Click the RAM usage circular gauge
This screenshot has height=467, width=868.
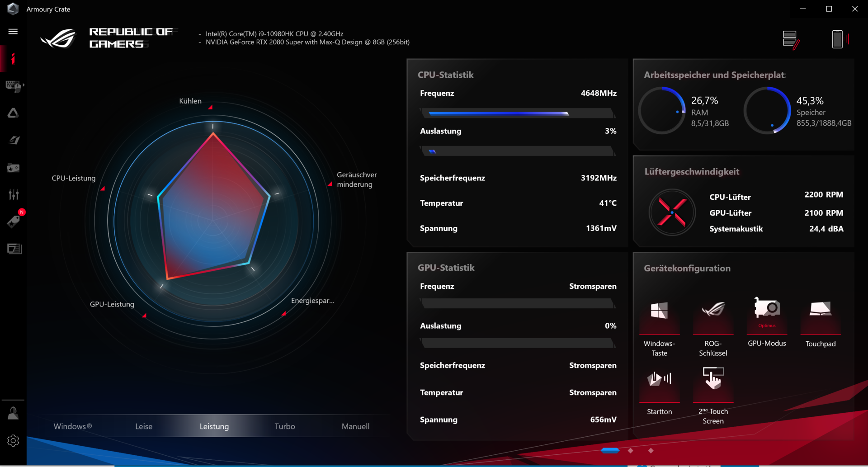pos(662,111)
